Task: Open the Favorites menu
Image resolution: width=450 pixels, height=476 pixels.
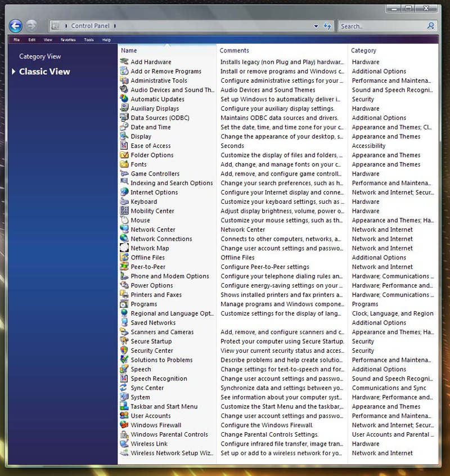Action: [68, 40]
